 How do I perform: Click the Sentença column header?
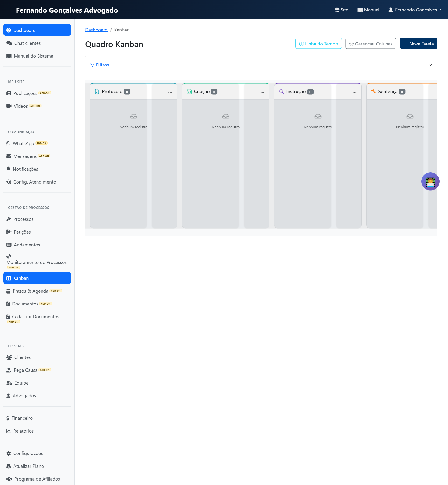pyautogui.click(x=402, y=92)
